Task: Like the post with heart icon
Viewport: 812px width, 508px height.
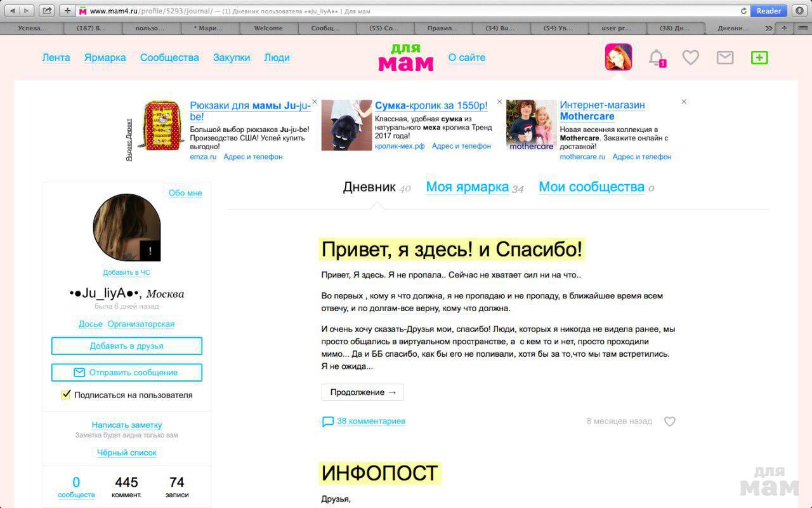Action: tap(669, 422)
